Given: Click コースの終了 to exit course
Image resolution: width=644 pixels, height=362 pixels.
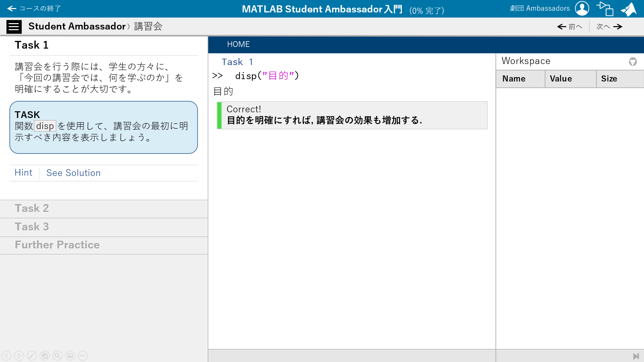Looking at the screenshot, I should pyautogui.click(x=34, y=8).
